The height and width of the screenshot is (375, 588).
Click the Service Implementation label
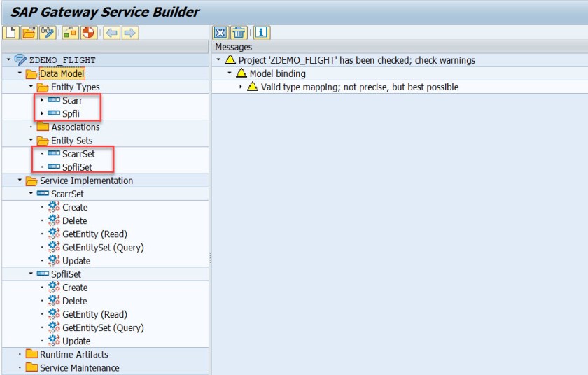[x=86, y=181]
